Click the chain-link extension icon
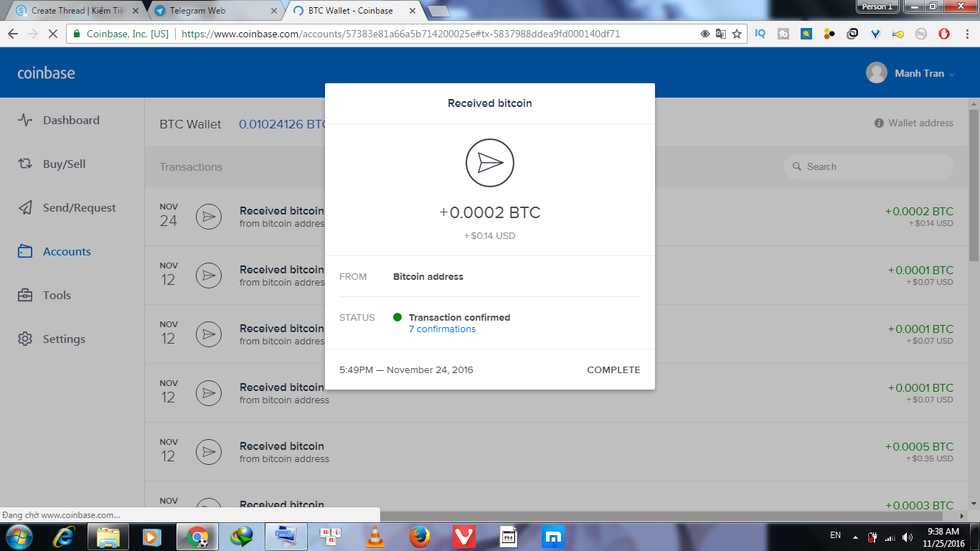 coord(852,34)
